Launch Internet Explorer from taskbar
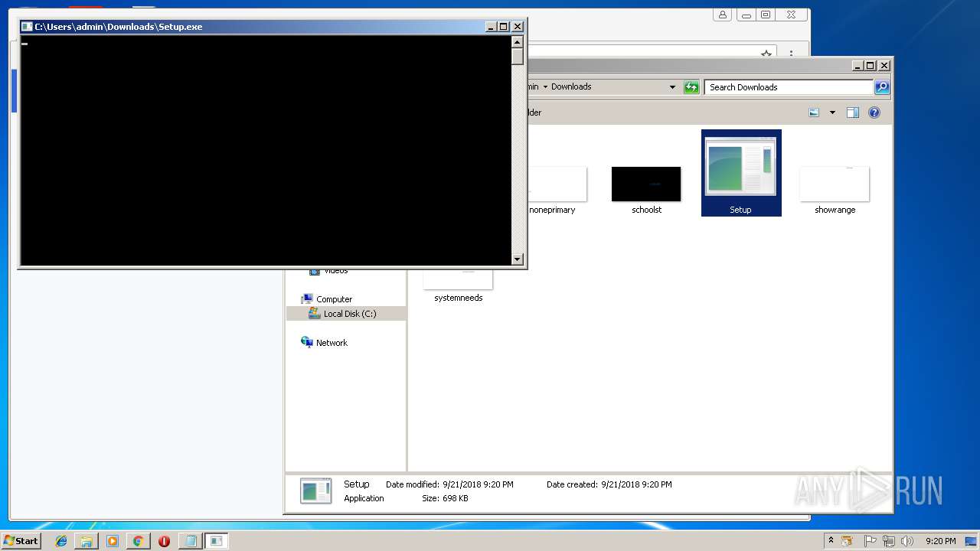 61,541
